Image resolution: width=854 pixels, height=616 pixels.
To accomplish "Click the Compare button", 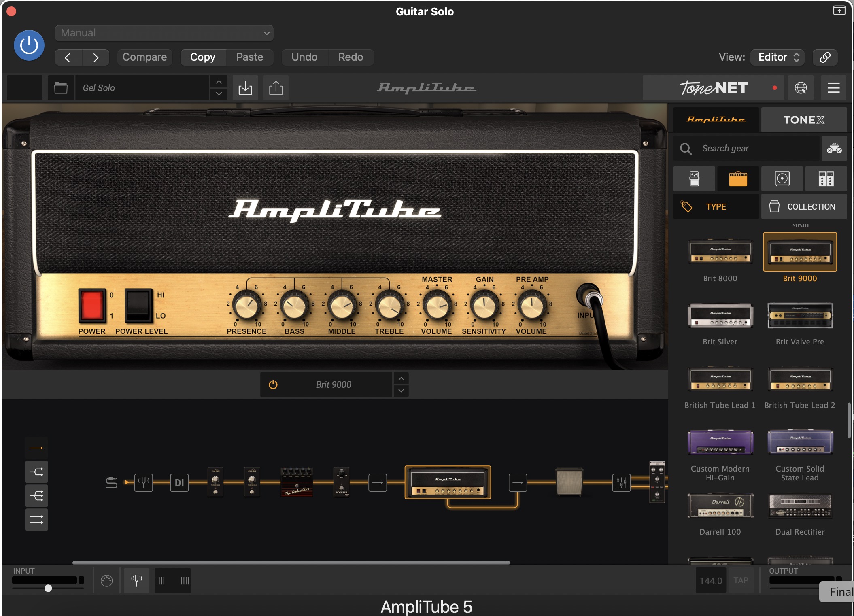I will click(144, 57).
